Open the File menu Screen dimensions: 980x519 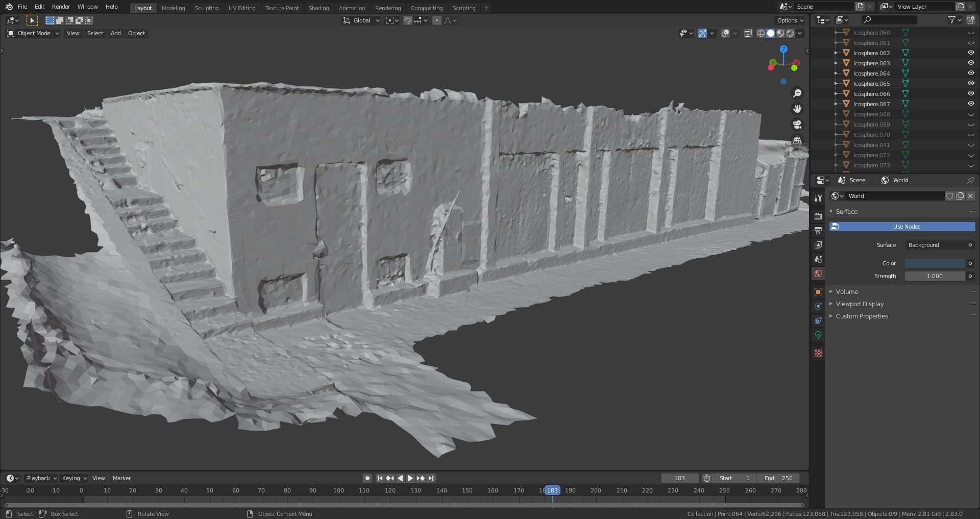(x=22, y=7)
